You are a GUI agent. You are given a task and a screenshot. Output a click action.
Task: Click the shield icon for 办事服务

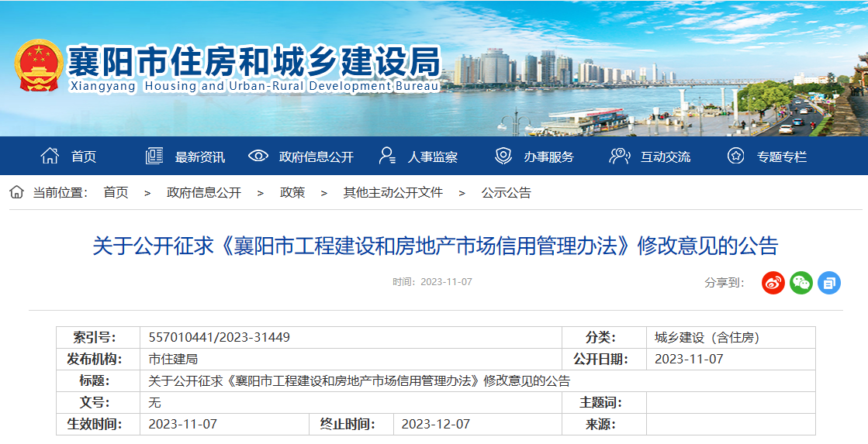pos(503,156)
